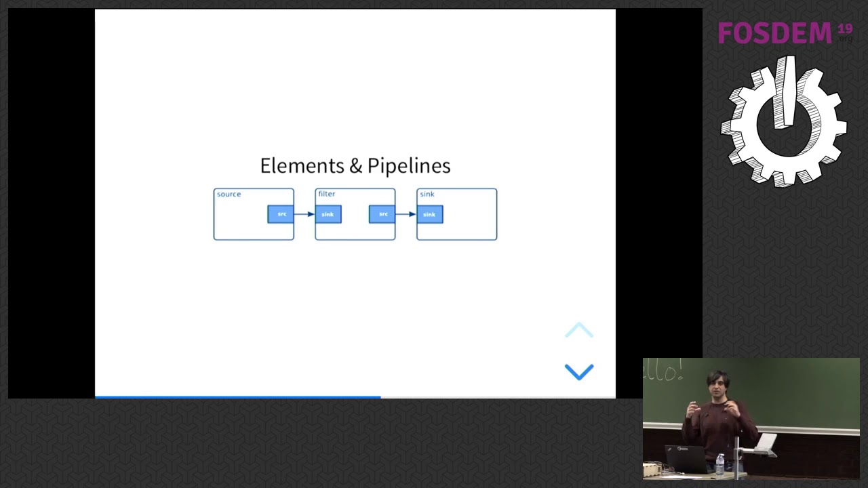868x488 pixels.
Task: Click the src pad in filter element
Action: pos(382,214)
